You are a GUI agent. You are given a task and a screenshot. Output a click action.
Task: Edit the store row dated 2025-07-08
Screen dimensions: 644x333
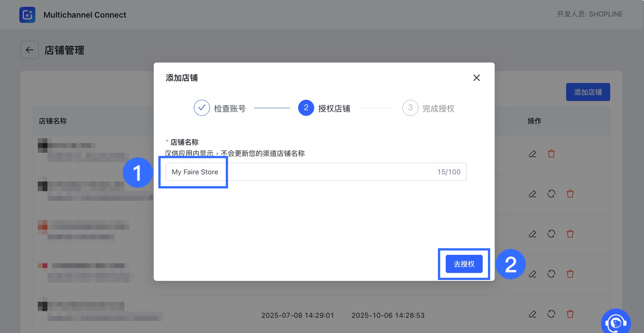(533, 314)
